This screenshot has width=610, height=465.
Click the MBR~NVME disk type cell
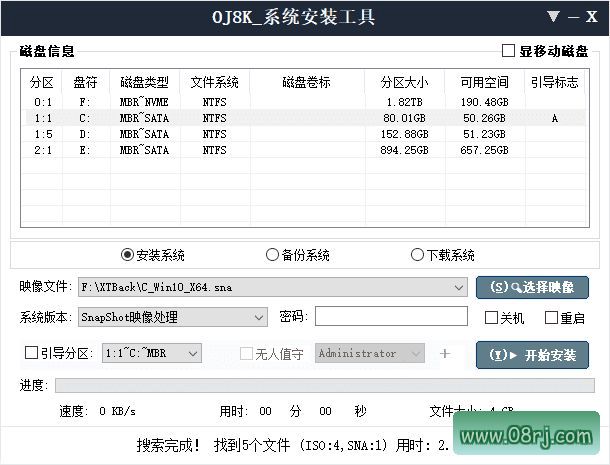(x=144, y=102)
